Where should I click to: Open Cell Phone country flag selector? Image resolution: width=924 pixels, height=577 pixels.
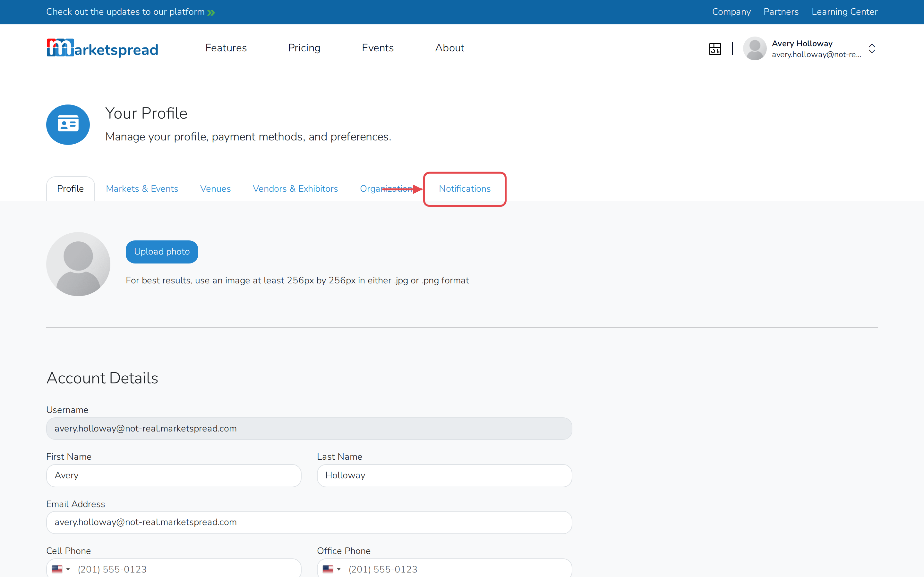click(x=61, y=569)
